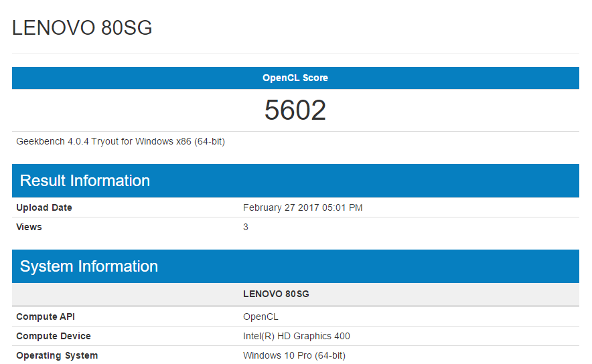Viewport: 592px width, 364px height.
Task: Click the Intel(R) HD Graphics 400 value
Action: point(296,336)
